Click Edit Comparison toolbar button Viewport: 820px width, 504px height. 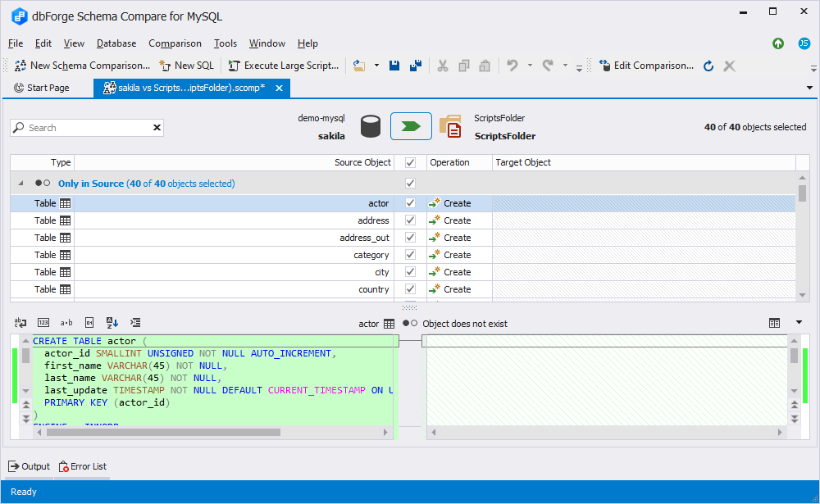tap(646, 66)
